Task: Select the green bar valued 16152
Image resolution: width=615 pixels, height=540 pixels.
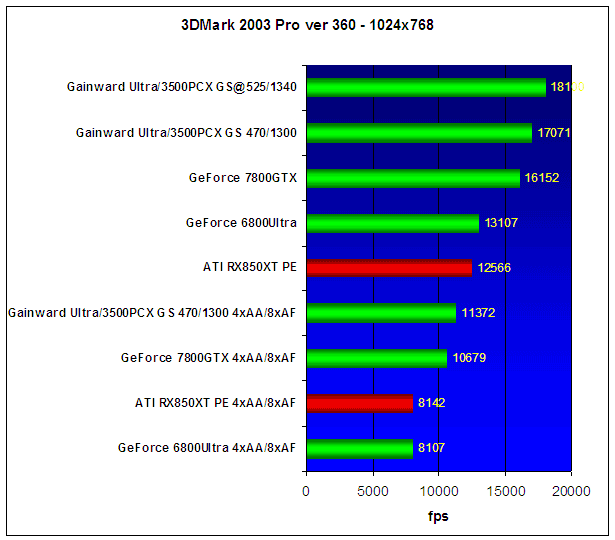Action: (x=413, y=178)
